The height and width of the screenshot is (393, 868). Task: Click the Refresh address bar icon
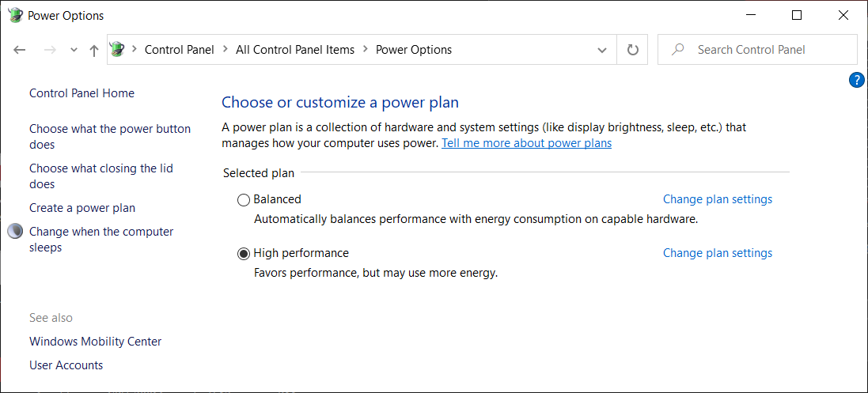pyautogui.click(x=632, y=50)
